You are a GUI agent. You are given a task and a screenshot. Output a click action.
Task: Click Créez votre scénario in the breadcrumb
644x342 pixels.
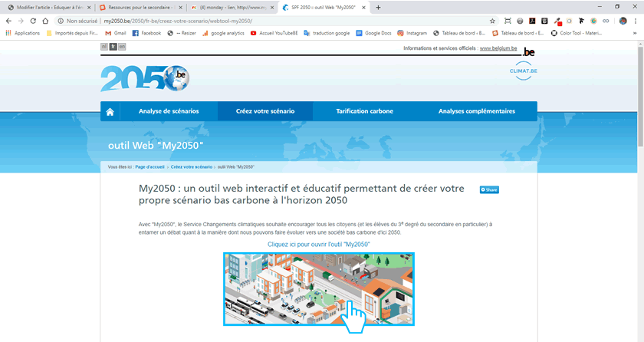[x=192, y=167]
